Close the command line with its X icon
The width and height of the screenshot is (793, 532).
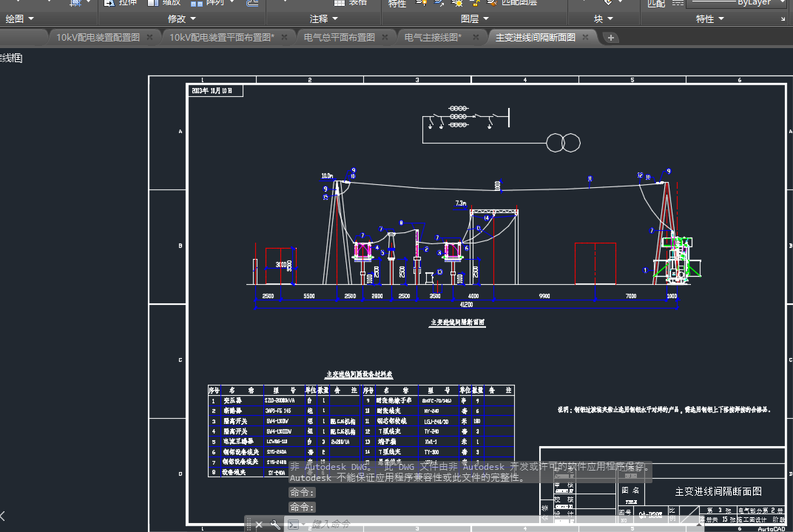coord(259,525)
